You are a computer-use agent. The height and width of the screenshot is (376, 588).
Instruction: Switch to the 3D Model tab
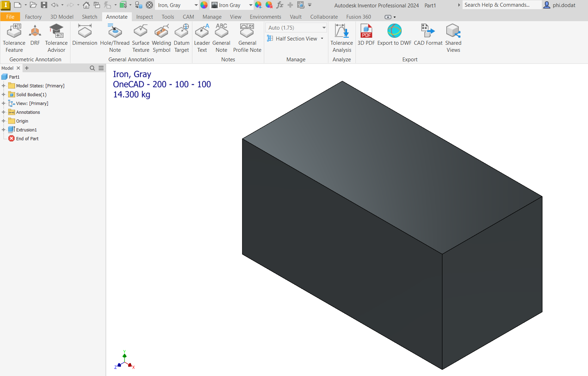(x=62, y=17)
